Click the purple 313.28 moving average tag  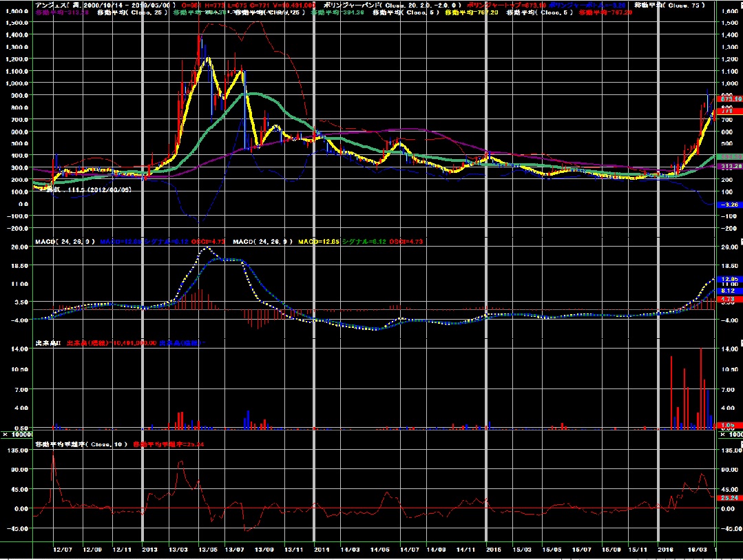point(729,167)
